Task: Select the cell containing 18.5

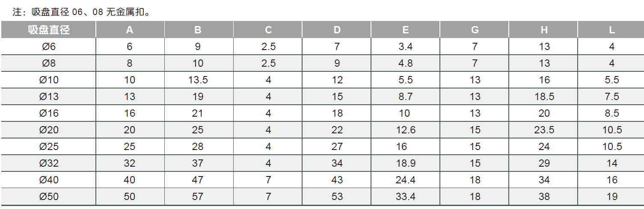Action: (x=544, y=97)
